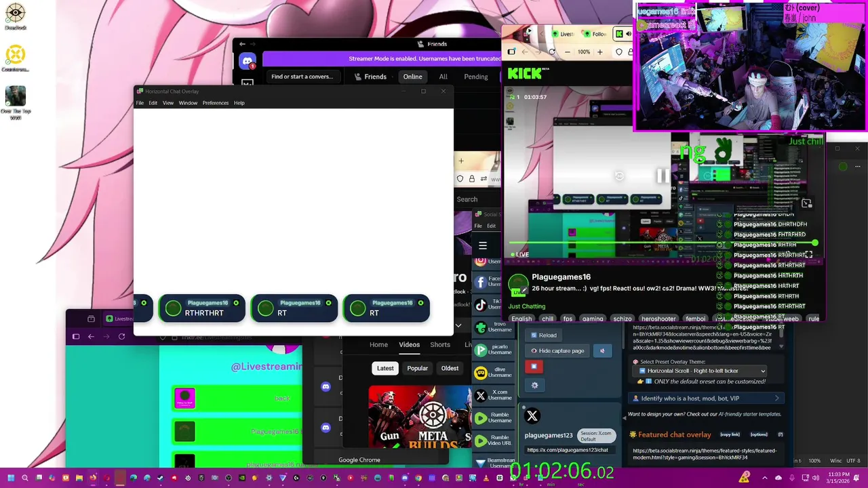Click heroshooter tag on Kick stream
The width and height of the screenshot is (868, 488).
click(x=658, y=319)
